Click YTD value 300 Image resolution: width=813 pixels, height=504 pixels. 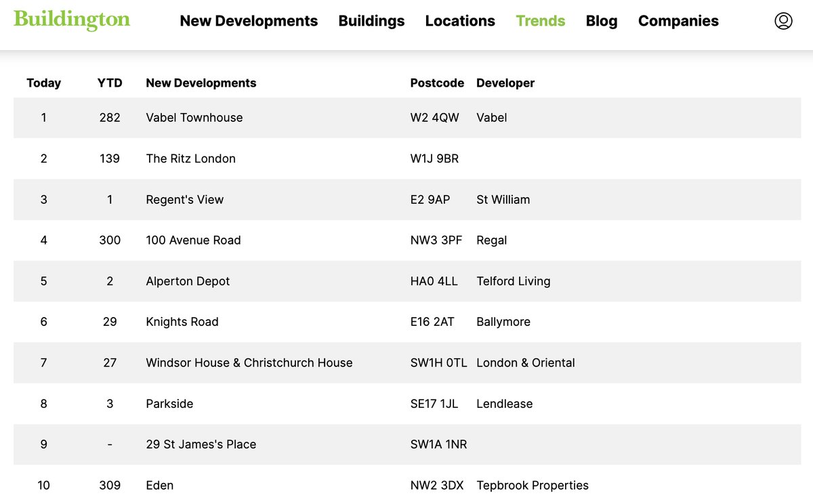pos(110,240)
